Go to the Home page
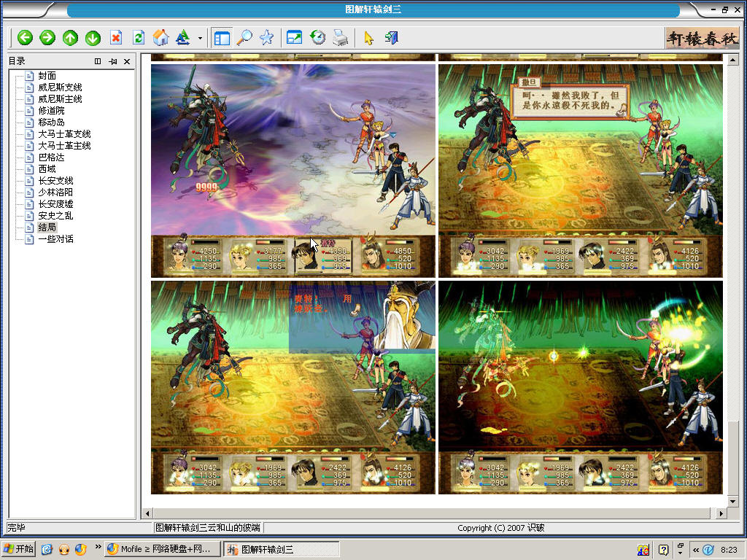747x560 pixels. 160,38
